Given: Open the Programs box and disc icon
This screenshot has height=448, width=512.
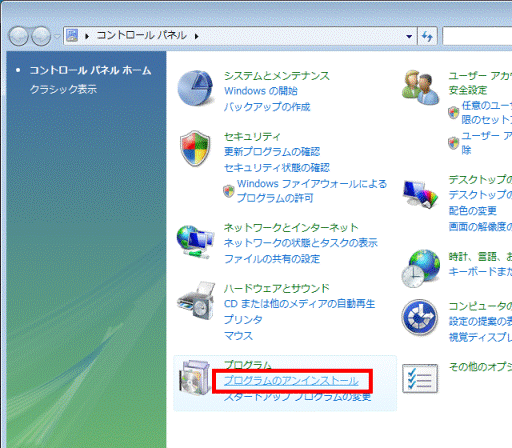Looking at the screenshot, I should (195, 377).
